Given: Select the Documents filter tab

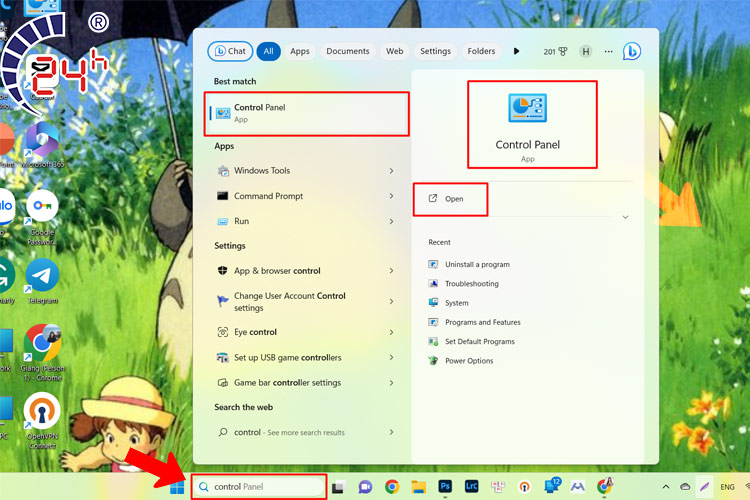Looking at the screenshot, I should click(348, 51).
